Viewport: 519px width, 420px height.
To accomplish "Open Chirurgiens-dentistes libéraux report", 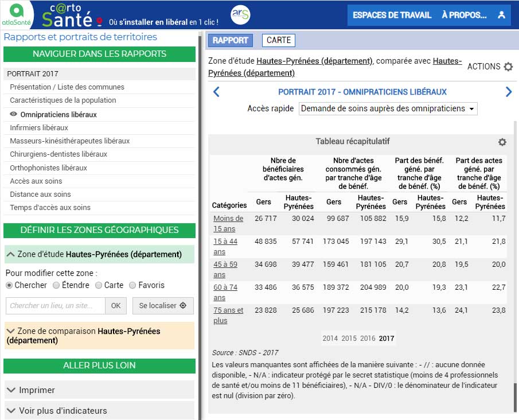I will 58,154.
